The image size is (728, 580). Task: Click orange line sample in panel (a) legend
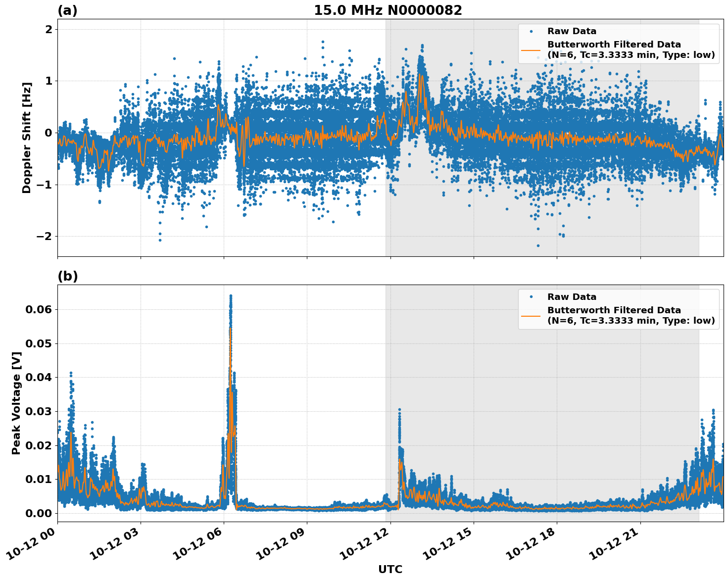tap(531, 50)
